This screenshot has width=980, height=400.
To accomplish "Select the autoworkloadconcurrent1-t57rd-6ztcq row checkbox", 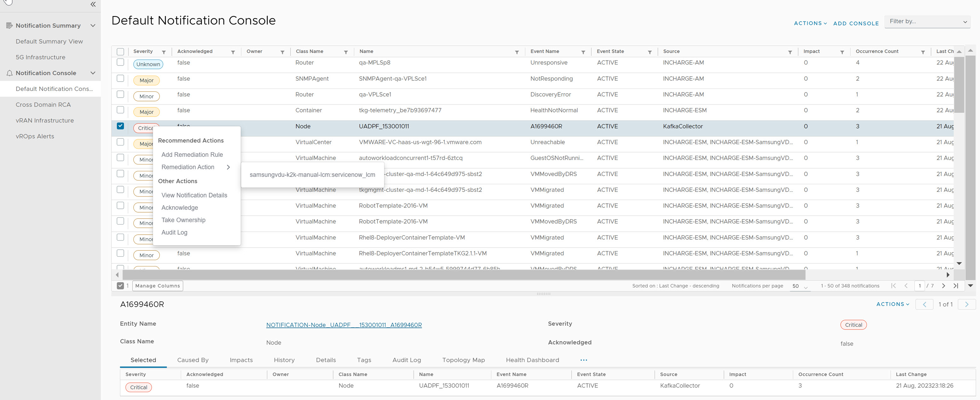I will (121, 157).
